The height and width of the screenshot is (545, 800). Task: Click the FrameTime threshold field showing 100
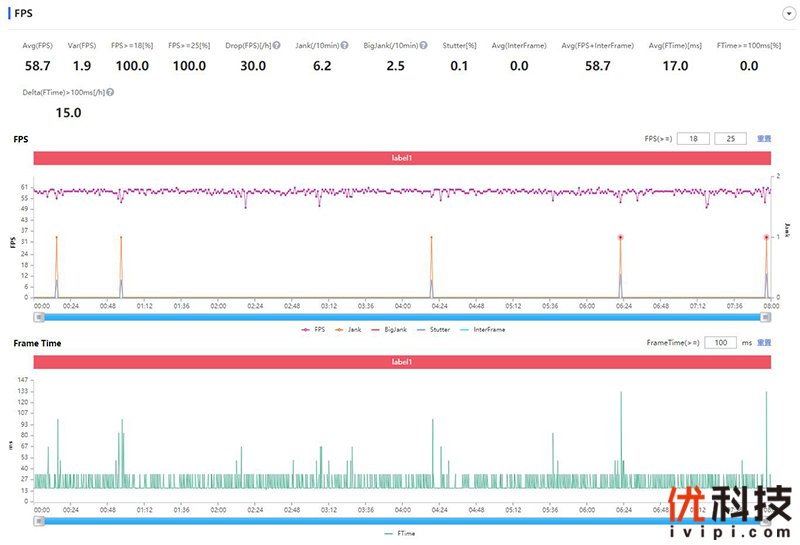(720, 343)
